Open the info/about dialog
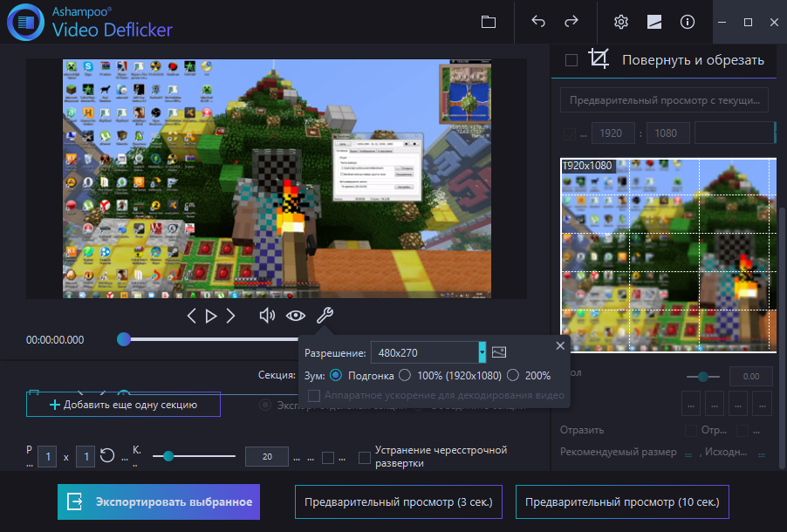787x532 pixels. (688, 22)
